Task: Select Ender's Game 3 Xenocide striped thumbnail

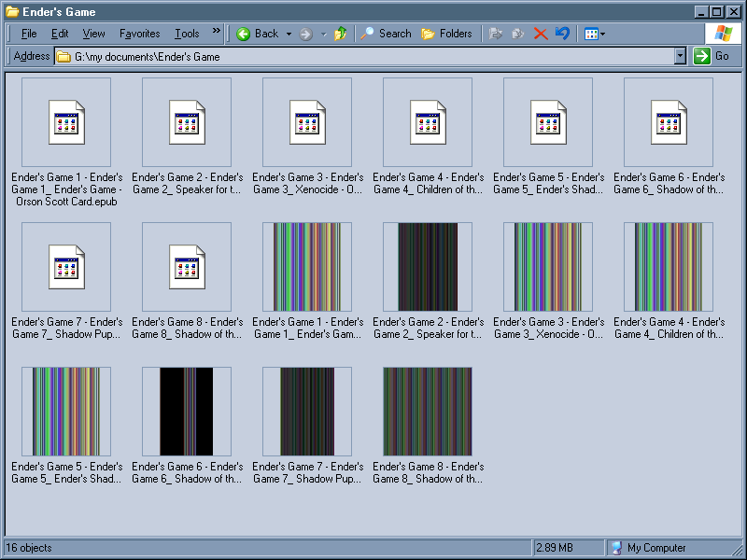Action: (548, 267)
